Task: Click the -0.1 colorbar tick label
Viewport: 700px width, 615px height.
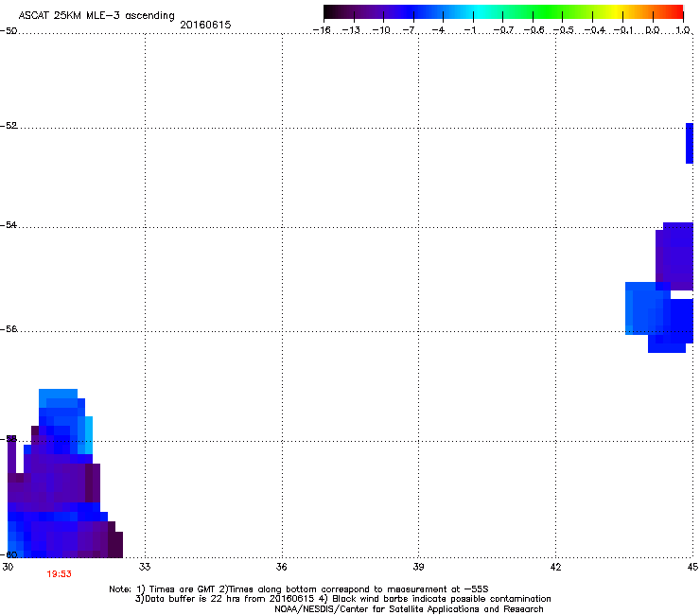Action: [x=623, y=30]
